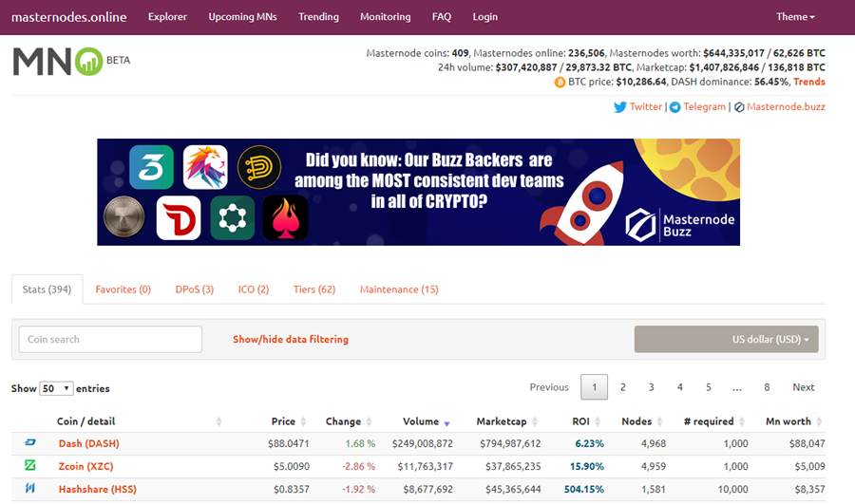Open Upcoming MNs page
Screen dimensions: 855x504
click(x=242, y=17)
